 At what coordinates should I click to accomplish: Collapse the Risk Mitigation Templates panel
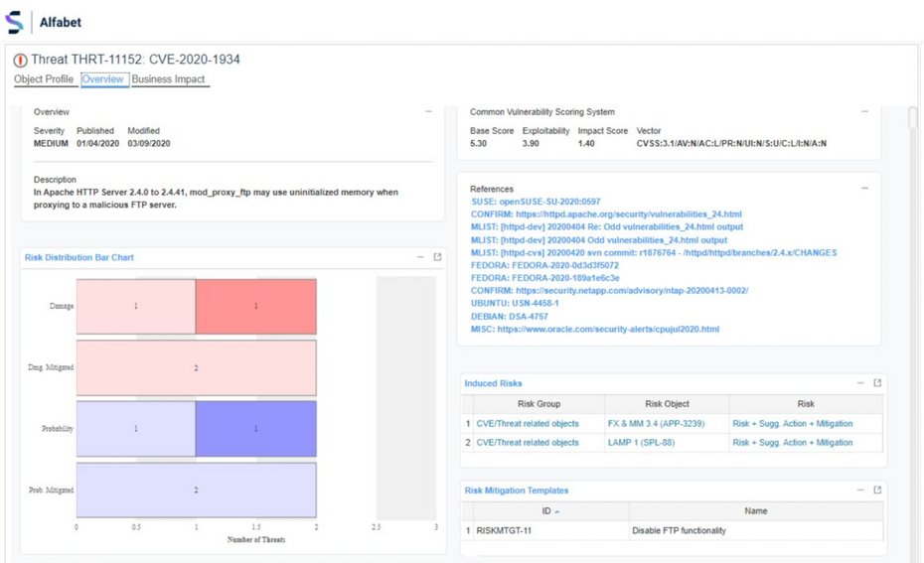860,490
